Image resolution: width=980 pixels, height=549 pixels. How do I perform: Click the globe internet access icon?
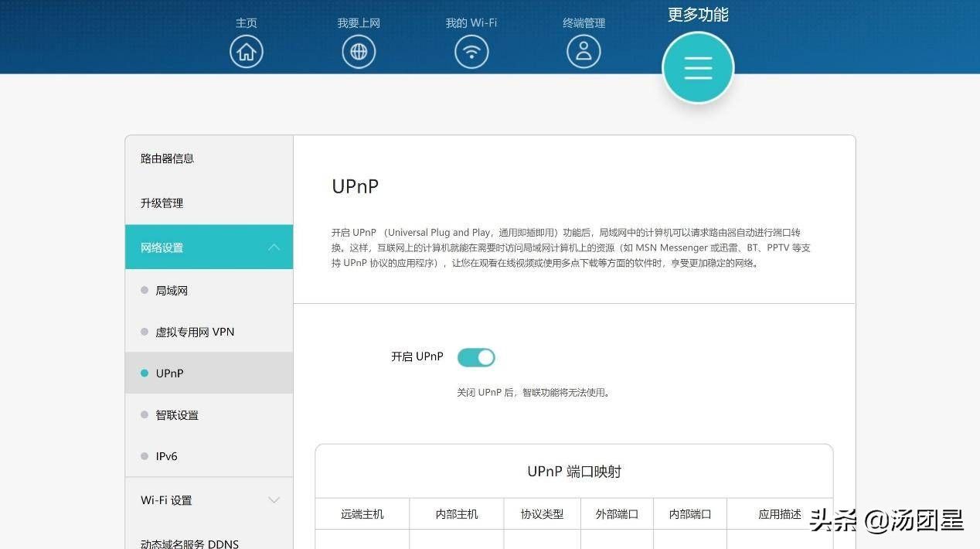[x=359, y=52]
